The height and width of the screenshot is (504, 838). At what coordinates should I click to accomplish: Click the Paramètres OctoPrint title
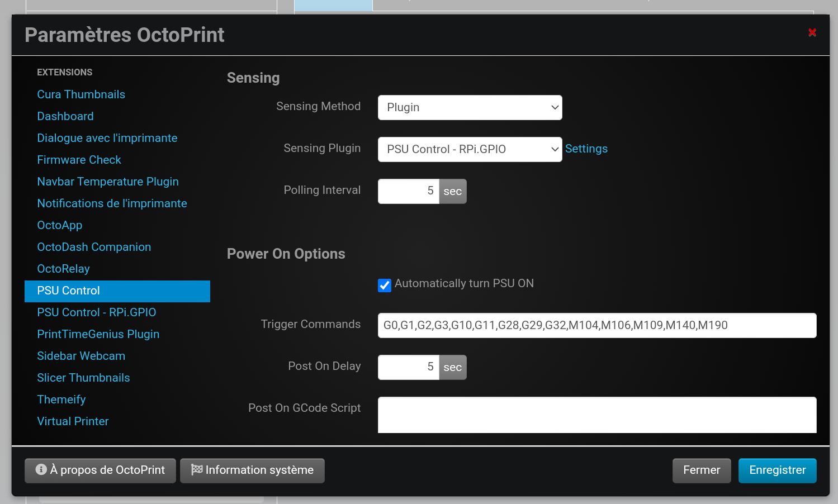pyautogui.click(x=125, y=35)
